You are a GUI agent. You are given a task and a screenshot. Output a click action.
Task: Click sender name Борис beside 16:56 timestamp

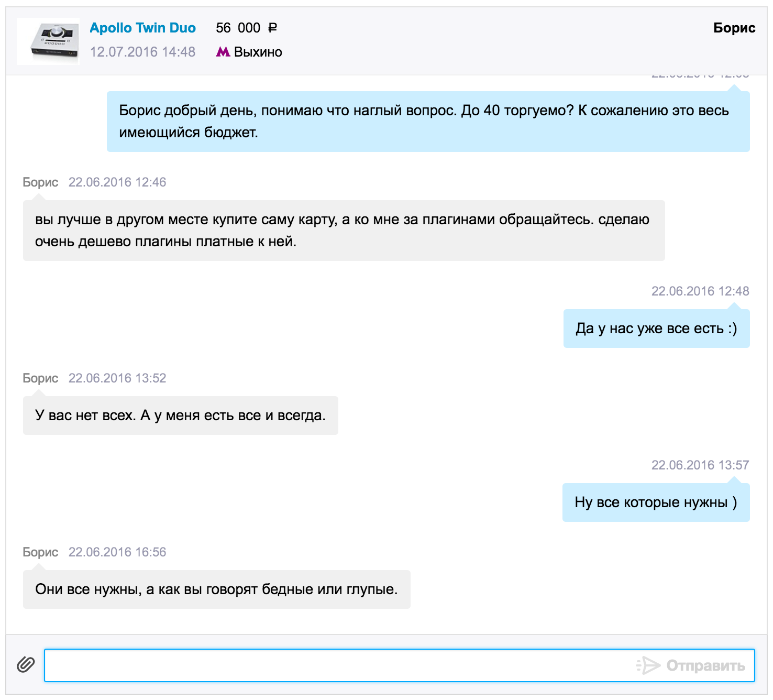pyautogui.click(x=40, y=552)
